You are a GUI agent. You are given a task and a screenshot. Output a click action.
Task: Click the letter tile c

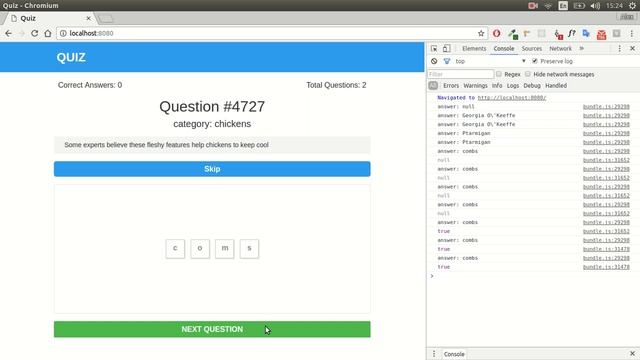(x=175, y=249)
